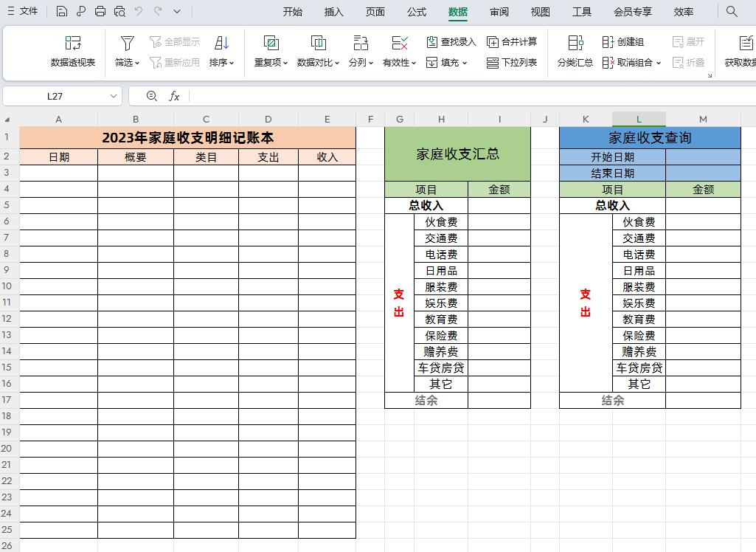Click 全部显示 button
Screen dimensions: 756x552
point(175,42)
